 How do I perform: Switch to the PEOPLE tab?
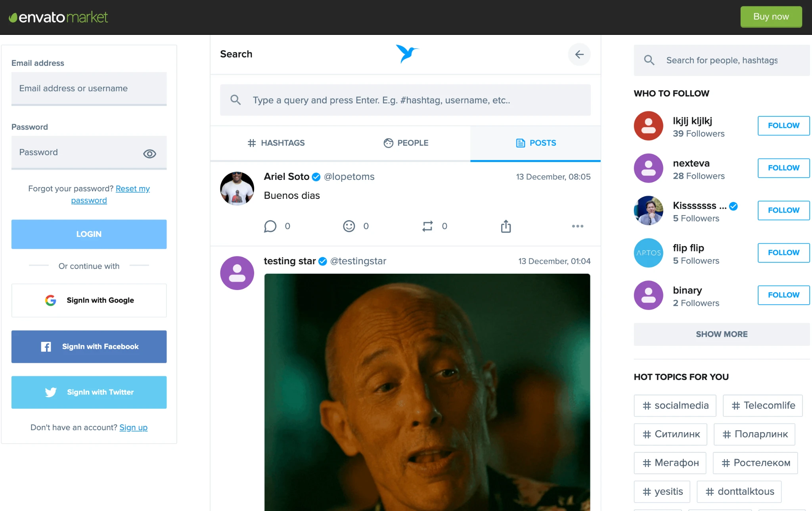click(x=406, y=143)
